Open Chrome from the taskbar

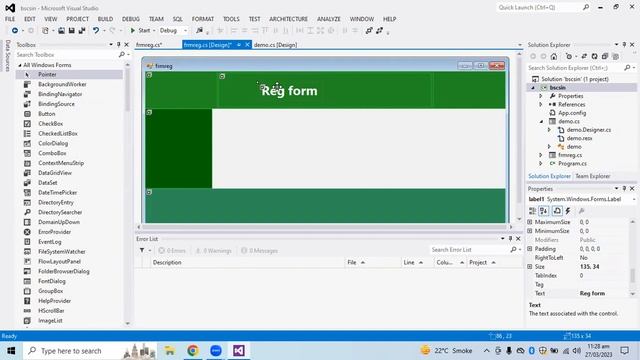coord(193,351)
